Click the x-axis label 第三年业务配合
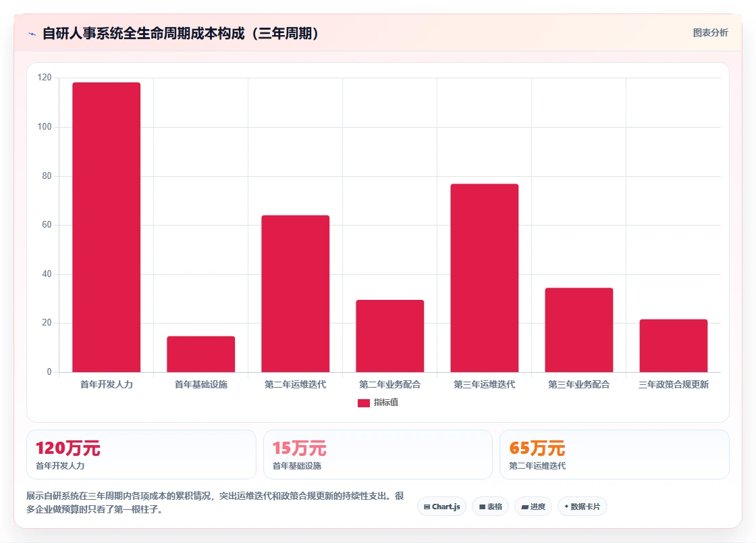The width and height of the screenshot is (756, 543). pos(579,384)
